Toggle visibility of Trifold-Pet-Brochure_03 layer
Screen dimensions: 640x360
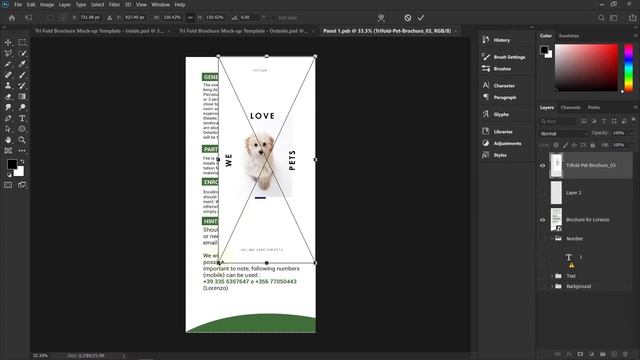point(542,165)
